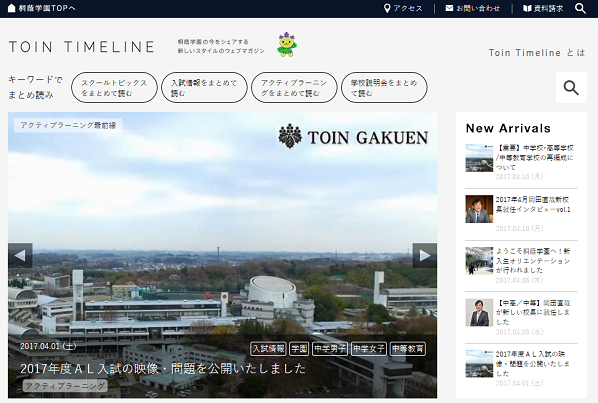Open 【重要】中学校・高等学校 再編成 article title

coord(534,157)
